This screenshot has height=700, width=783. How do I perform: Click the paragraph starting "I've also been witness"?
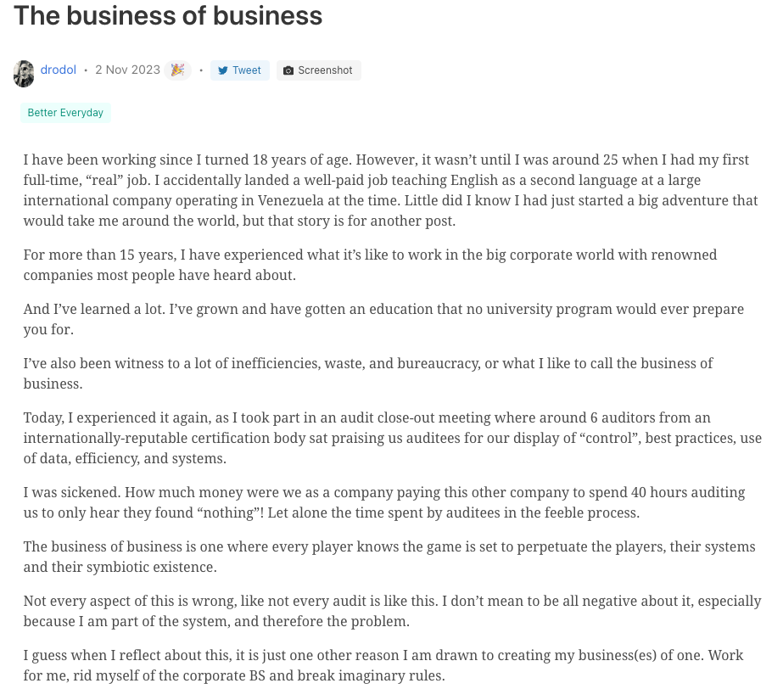tap(368, 373)
